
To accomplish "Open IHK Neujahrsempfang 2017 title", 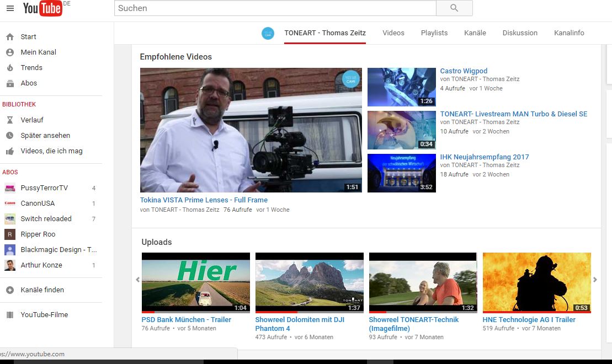I will click(x=485, y=157).
